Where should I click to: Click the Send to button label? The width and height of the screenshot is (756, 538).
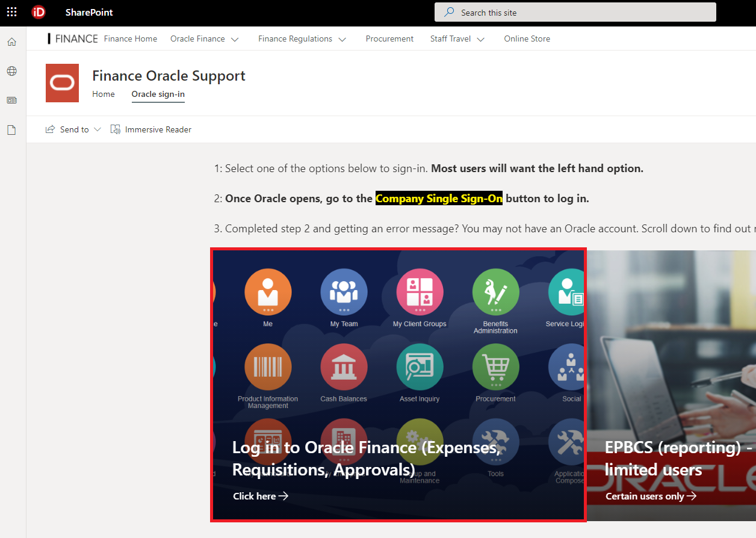coord(75,129)
